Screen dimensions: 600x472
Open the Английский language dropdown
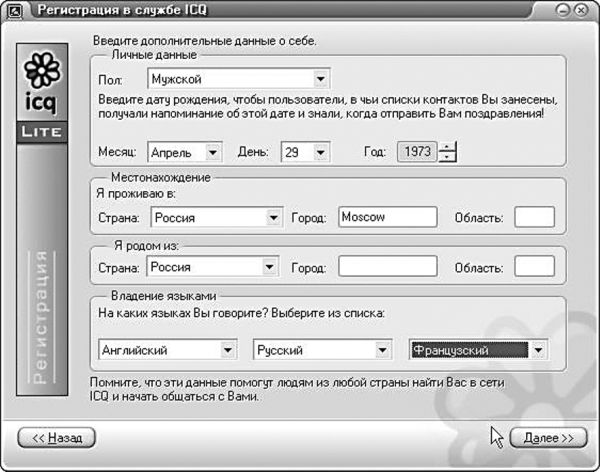[168, 350]
